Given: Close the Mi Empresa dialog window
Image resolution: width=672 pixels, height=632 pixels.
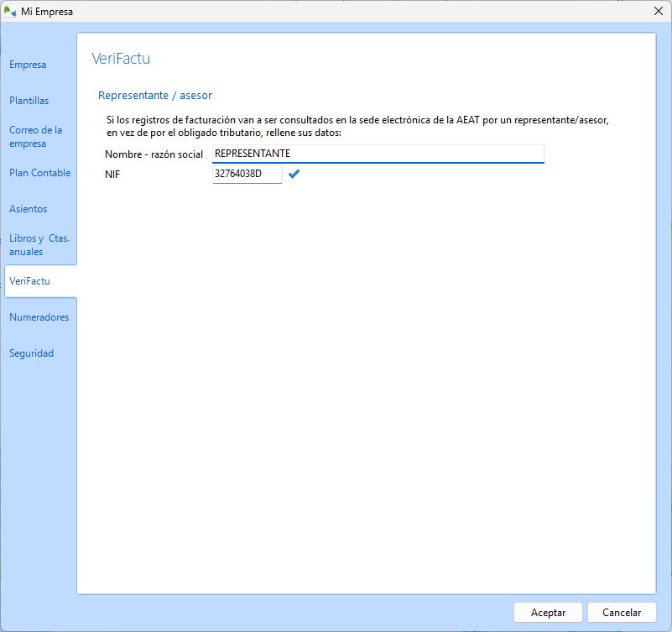Looking at the screenshot, I should pos(658,11).
